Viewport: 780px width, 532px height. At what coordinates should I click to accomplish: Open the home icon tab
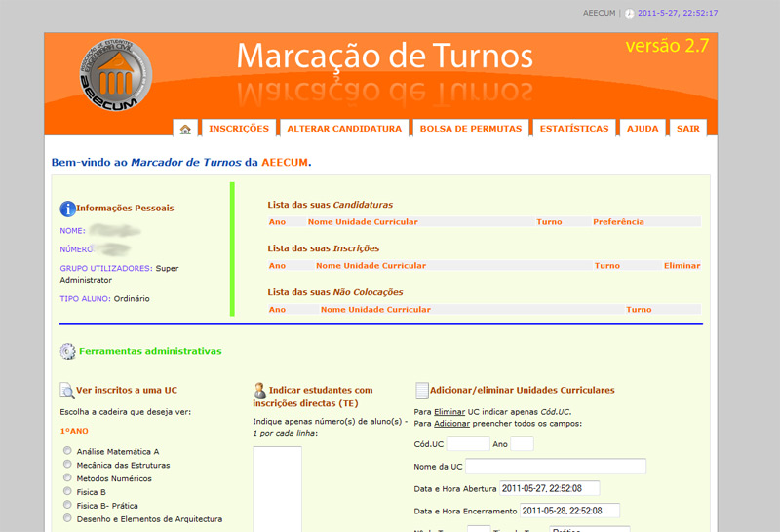pyautogui.click(x=185, y=129)
